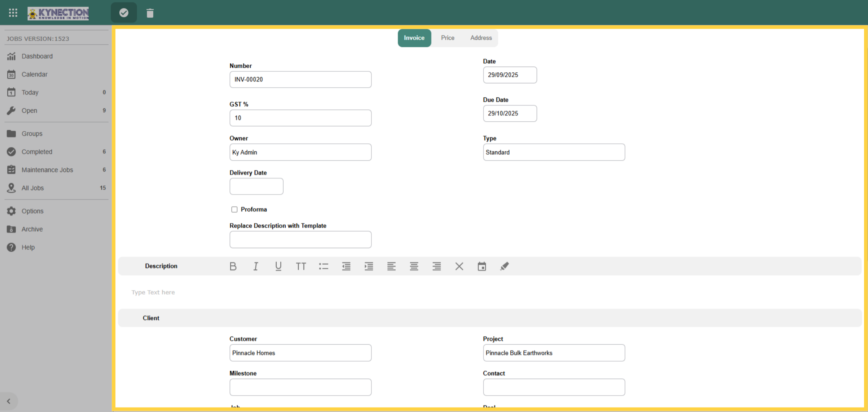Click the GST % field
The width and height of the screenshot is (868, 412).
(300, 118)
